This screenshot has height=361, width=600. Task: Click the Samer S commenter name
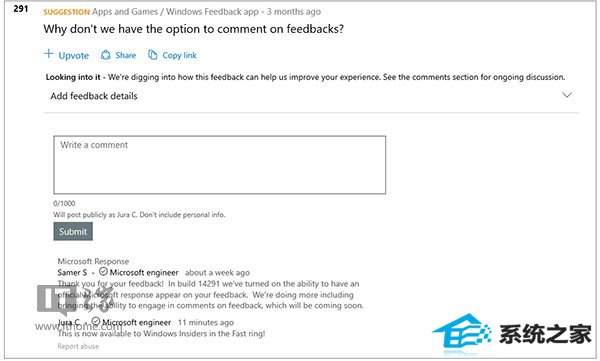click(x=72, y=273)
